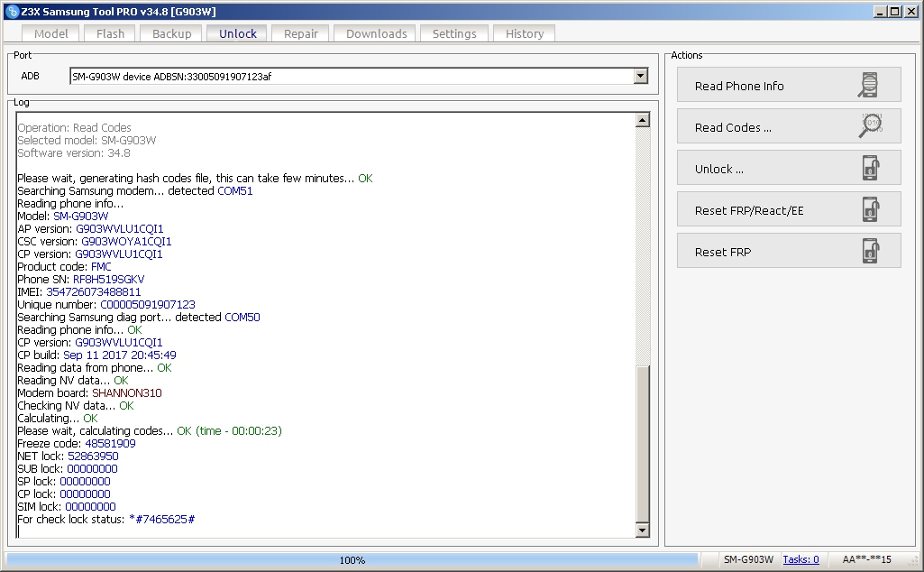Start Reset FRP/React/EE action
This screenshot has width=924, height=572.
[789, 209]
